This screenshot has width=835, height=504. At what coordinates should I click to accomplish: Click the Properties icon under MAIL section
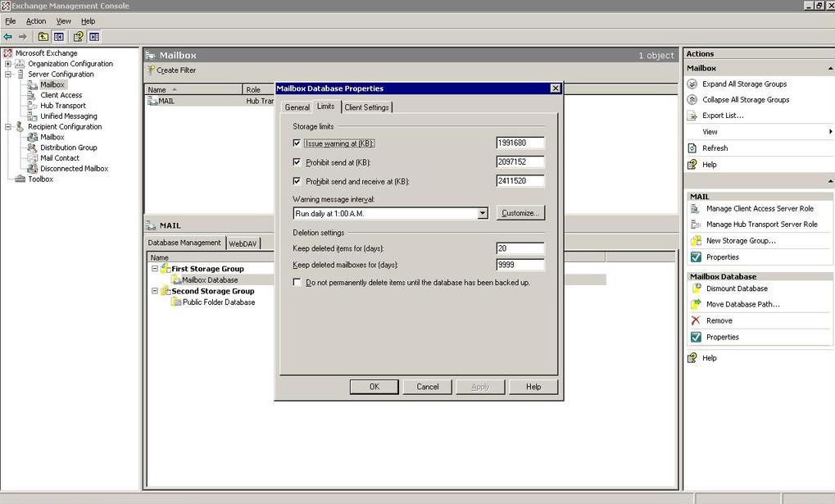point(696,257)
